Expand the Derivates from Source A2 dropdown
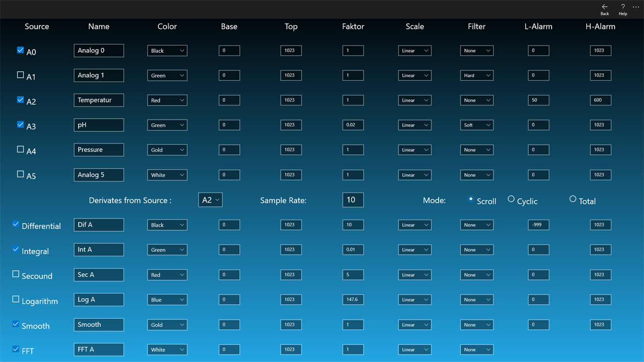644x362 pixels. 210,200
